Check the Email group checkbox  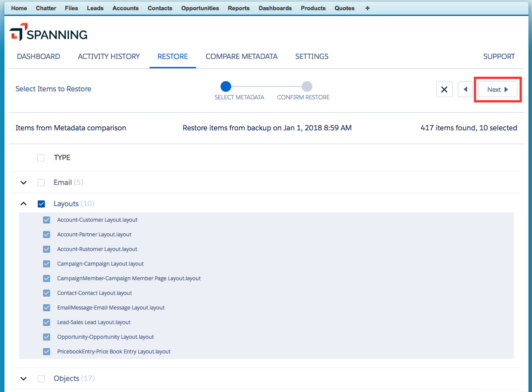41,182
